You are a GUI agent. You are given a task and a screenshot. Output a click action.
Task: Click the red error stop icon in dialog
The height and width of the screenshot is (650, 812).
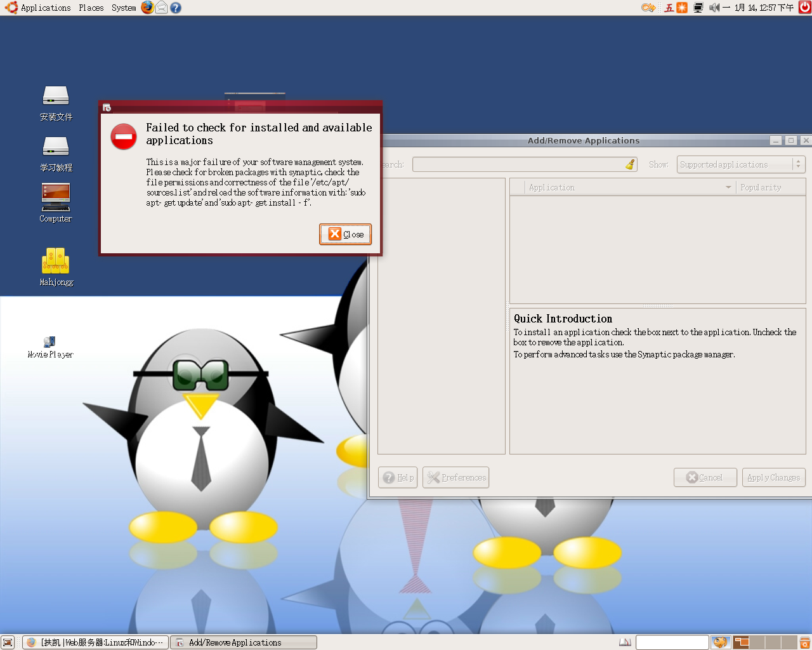coord(124,136)
